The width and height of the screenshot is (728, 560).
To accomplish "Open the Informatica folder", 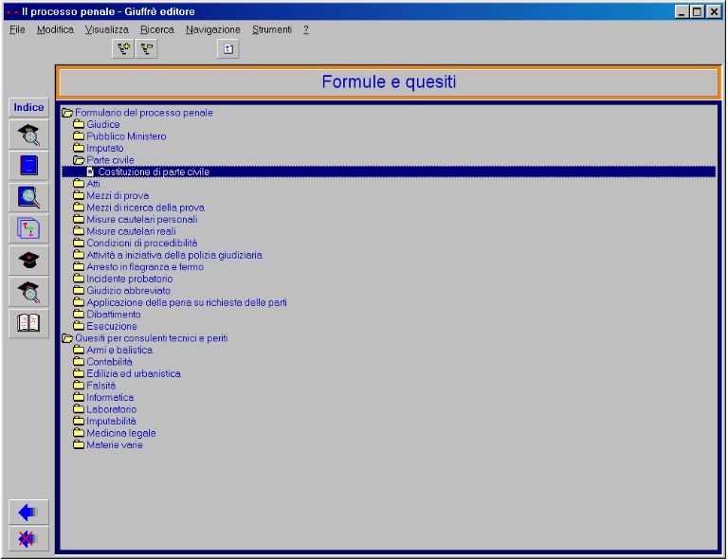I will pos(103,398).
